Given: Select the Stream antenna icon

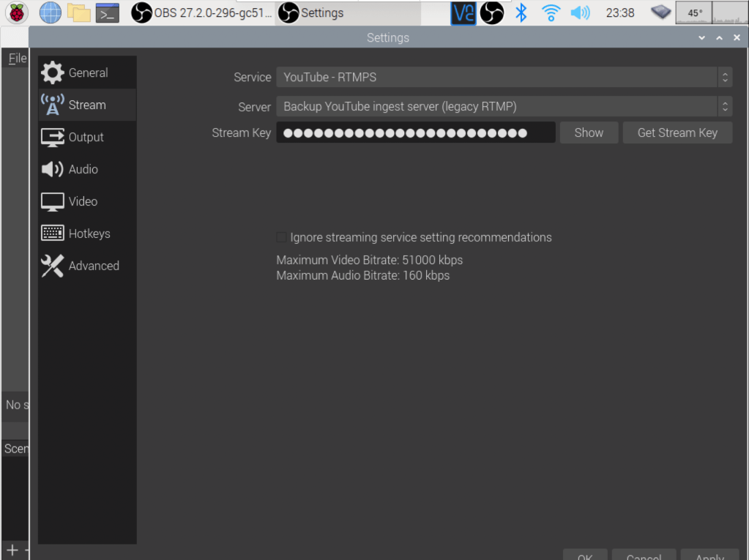Looking at the screenshot, I should pyautogui.click(x=52, y=105).
